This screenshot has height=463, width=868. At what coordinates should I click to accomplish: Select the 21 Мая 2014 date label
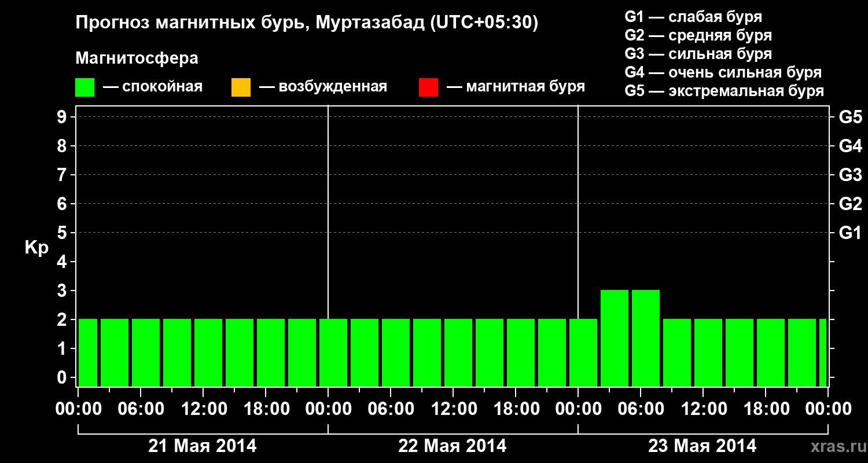click(x=203, y=446)
